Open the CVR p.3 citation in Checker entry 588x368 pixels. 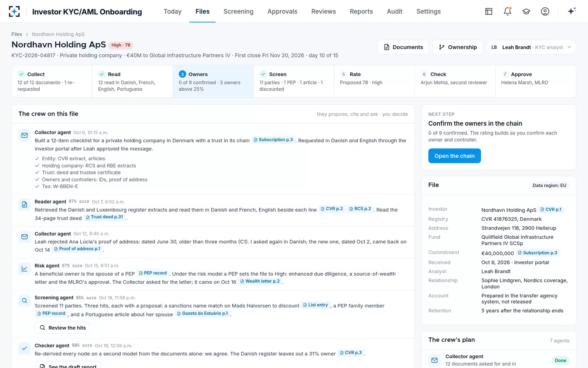351,353
